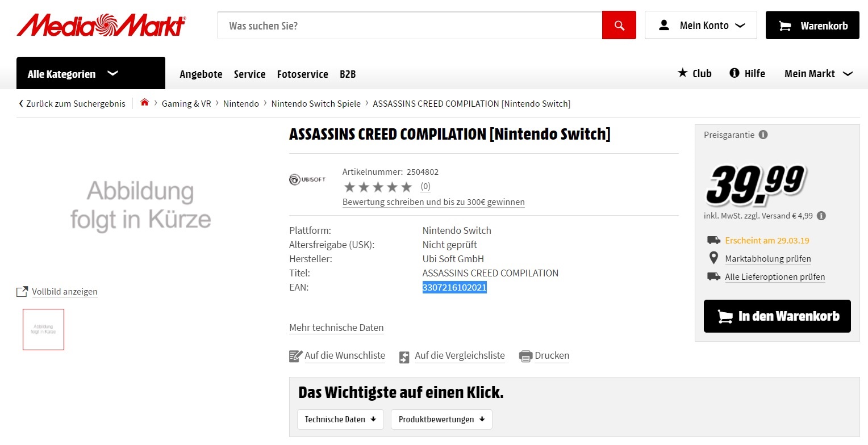
Task: Open the Mein Markt dropdown
Action: (818, 73)
